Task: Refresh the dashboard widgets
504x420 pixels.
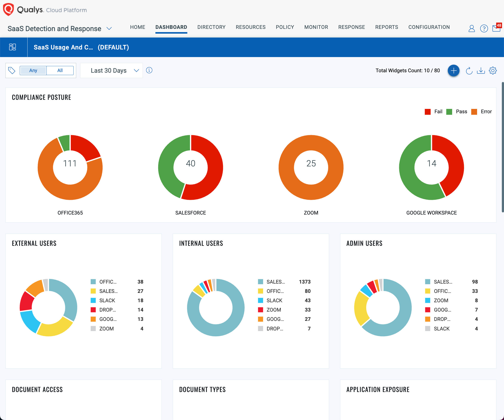Action: [x=469, y=71]
